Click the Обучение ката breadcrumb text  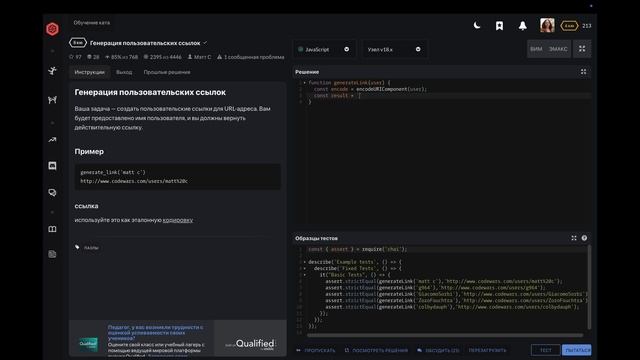(x=91, y=23)
